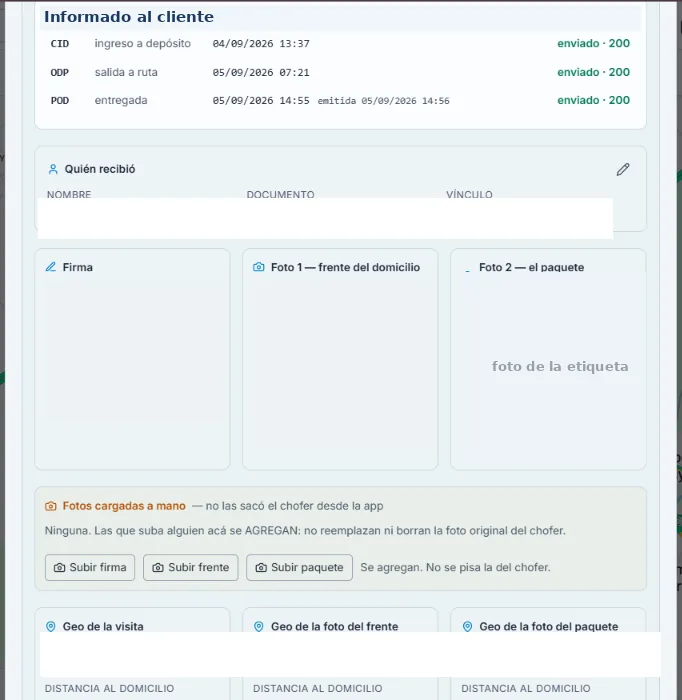Click DISTANCIA AL DOMICILIO under Geo de la visita

[109, 688]
